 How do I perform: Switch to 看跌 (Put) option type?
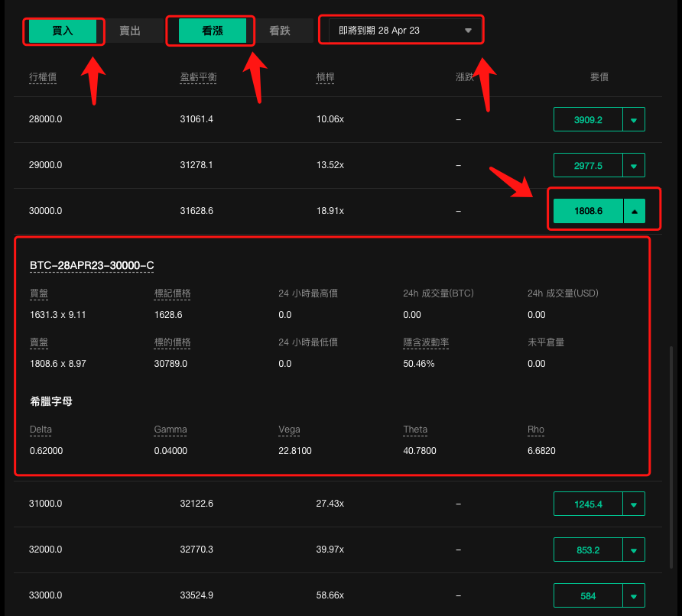click(280, 31)
